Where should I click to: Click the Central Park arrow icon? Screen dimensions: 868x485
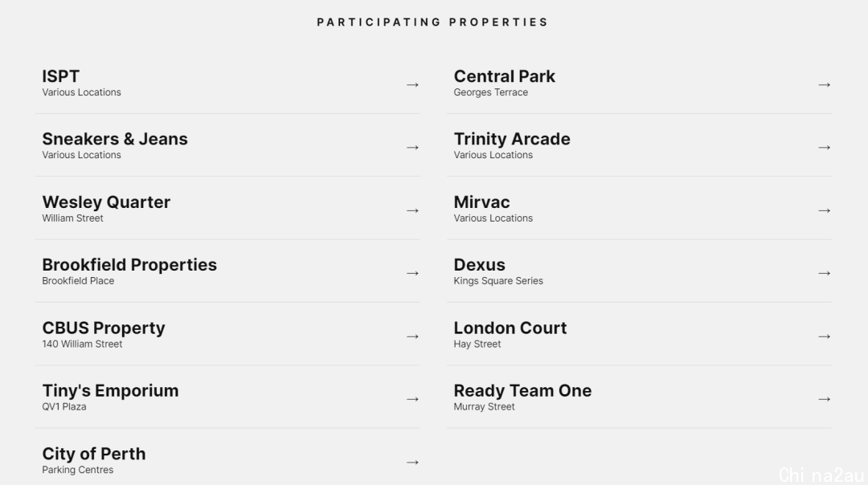tap(825, 84)
